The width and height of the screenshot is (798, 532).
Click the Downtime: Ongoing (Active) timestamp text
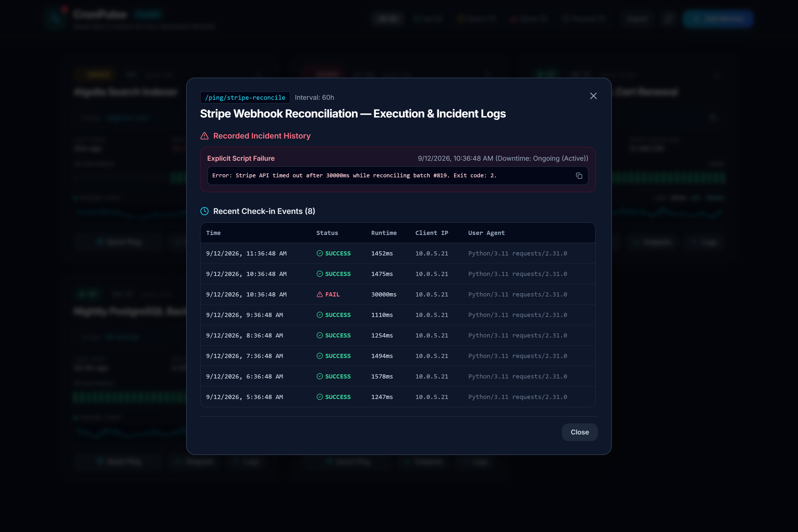[x=503, y=158]
